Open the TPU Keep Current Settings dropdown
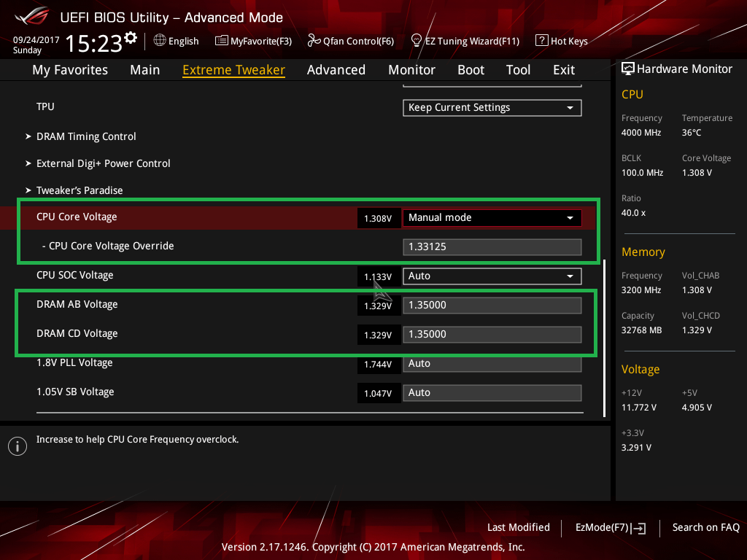Viewport: 747px width, 560px height. point(492,108)
